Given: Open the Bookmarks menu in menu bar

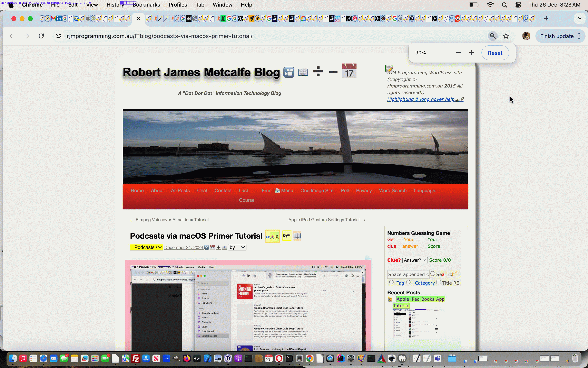Looking at the screenshot, I should (146, 5).
